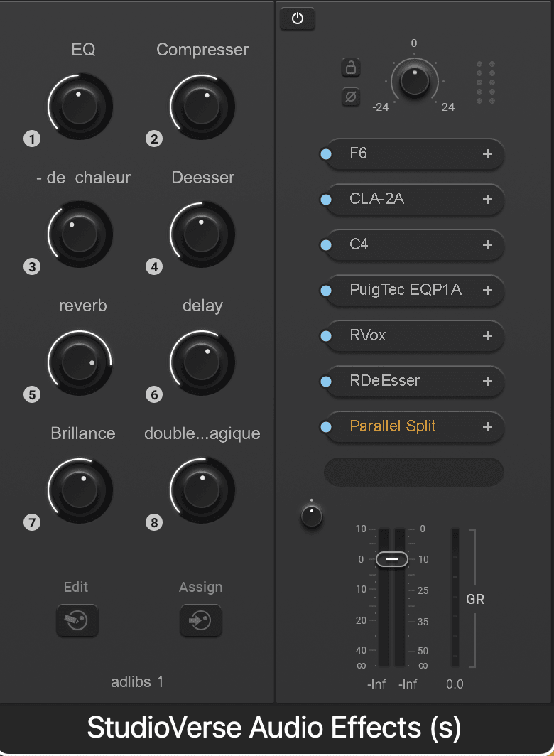554x756 pixels.
Task: Click the '- de chaleur' macro knob
Action: click(x=80, y=234)
